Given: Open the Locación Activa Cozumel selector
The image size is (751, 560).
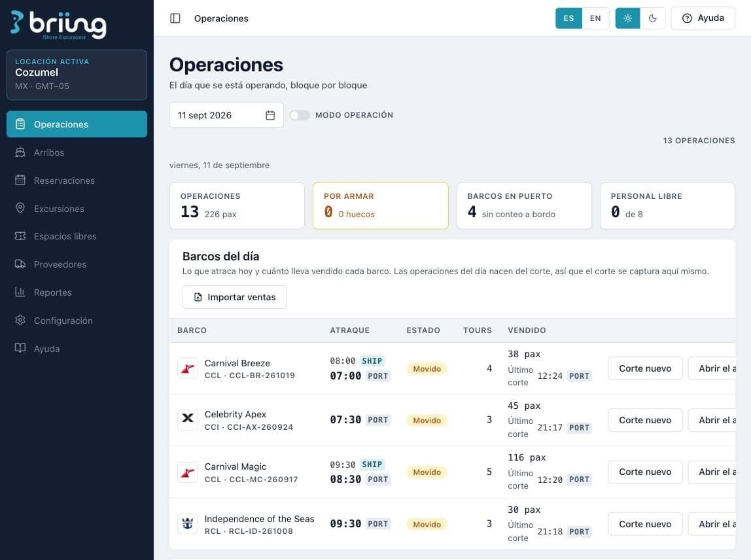Looking at the screenshot, I should 77,75.
